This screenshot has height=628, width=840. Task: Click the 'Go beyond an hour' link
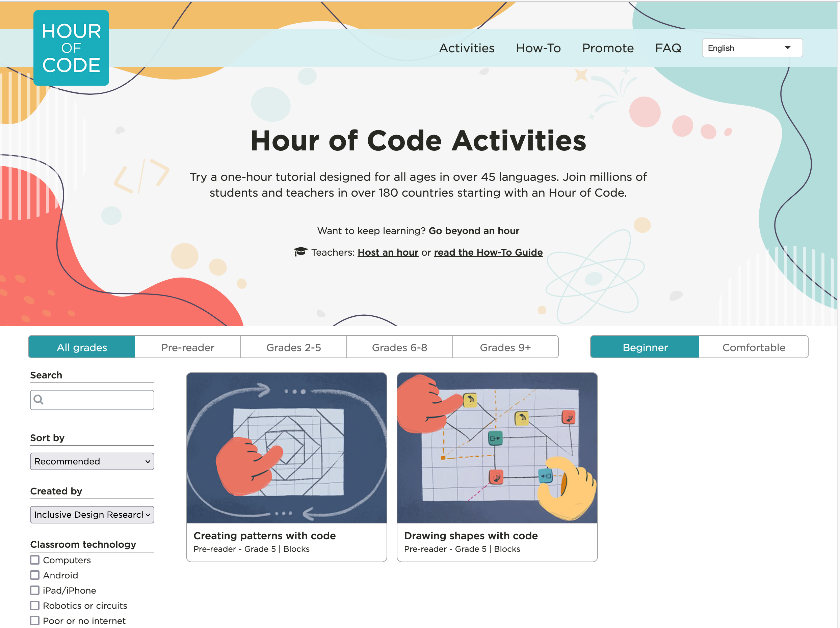point(473,231)
